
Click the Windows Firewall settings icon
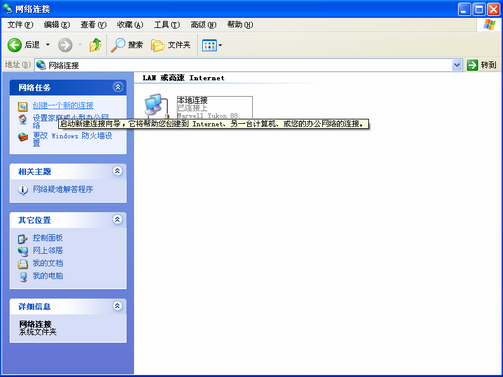[23, 137]
